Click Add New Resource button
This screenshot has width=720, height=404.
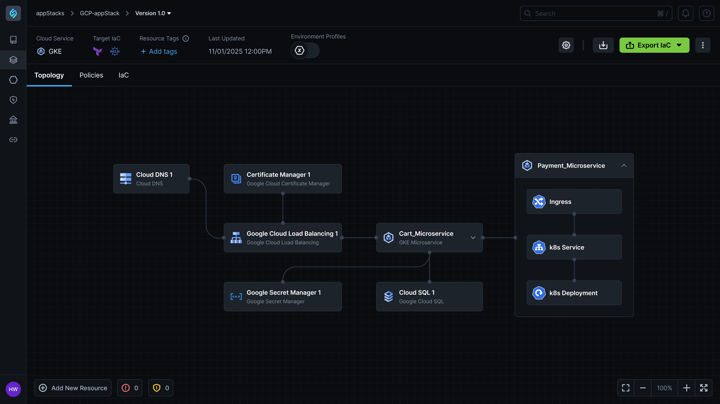(73, 388)
